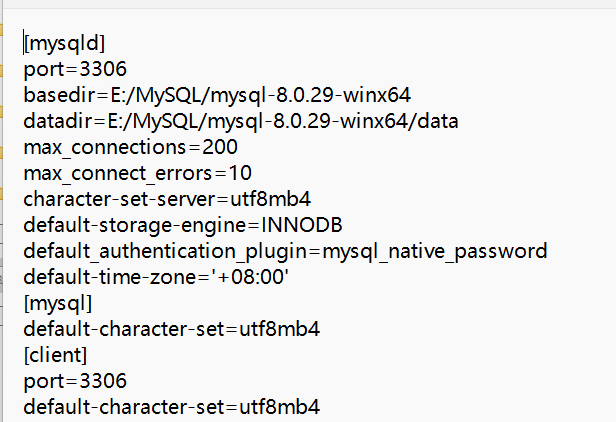Click the last line default-character-set=utf8mb4
This screenshot has width=616, height=422.
tap(171, 406)
